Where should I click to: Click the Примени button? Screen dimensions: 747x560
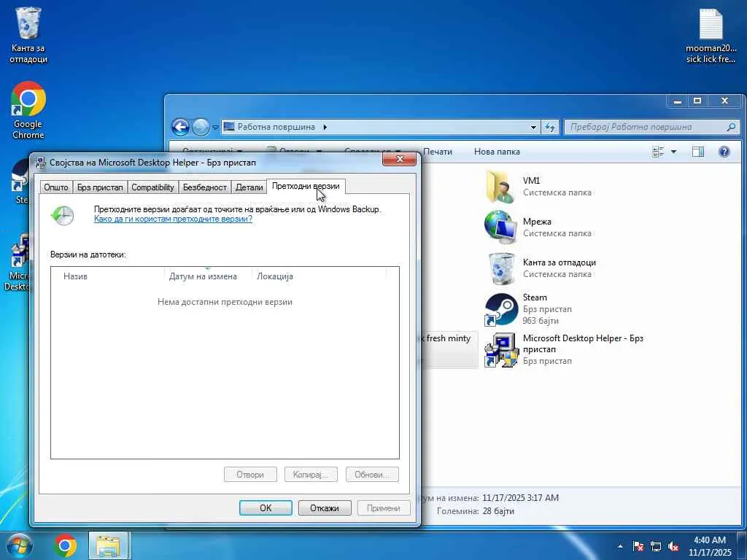[x=384, y=508]
